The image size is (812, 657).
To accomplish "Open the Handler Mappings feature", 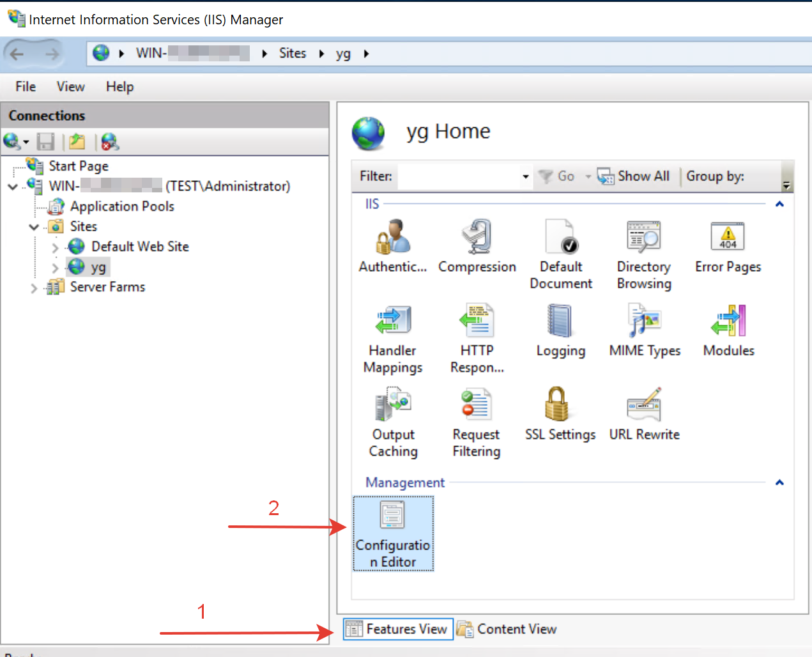I will coord(393,339).
